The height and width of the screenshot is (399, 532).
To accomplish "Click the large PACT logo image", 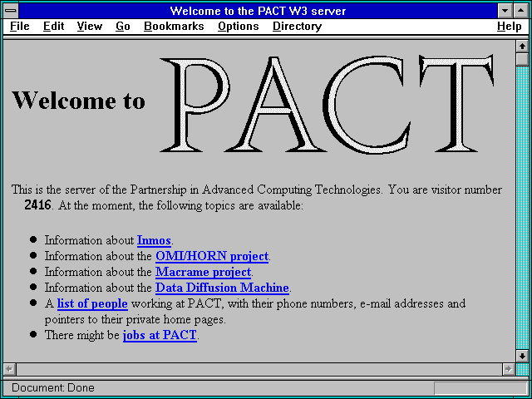I will [x=327, y=103].
